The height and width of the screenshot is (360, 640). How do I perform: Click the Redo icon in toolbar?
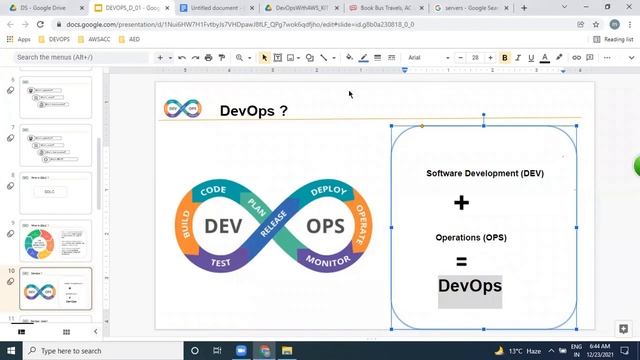pyautogui.click(x=196, y=58)
